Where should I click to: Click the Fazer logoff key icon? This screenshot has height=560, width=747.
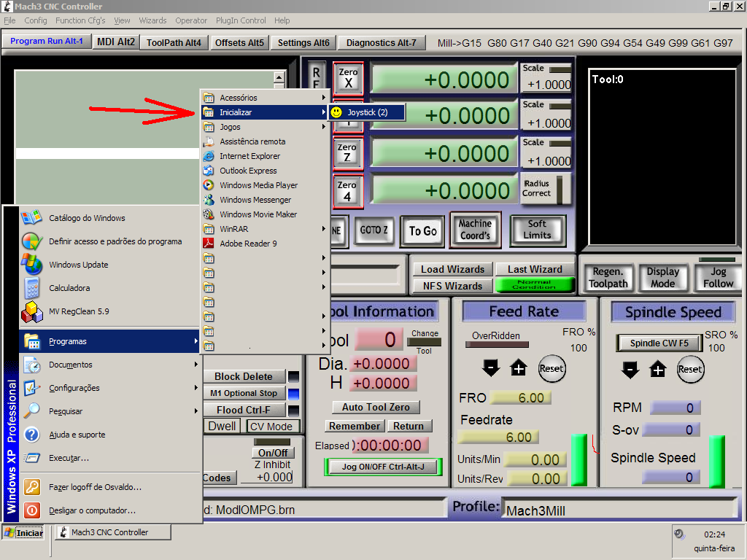[31, 486]
